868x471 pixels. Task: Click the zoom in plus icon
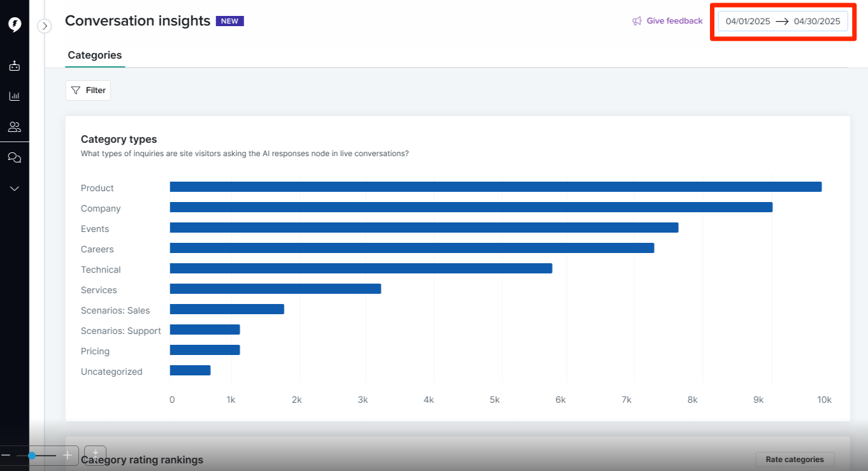pyautogui.click(x=68, y=455)
